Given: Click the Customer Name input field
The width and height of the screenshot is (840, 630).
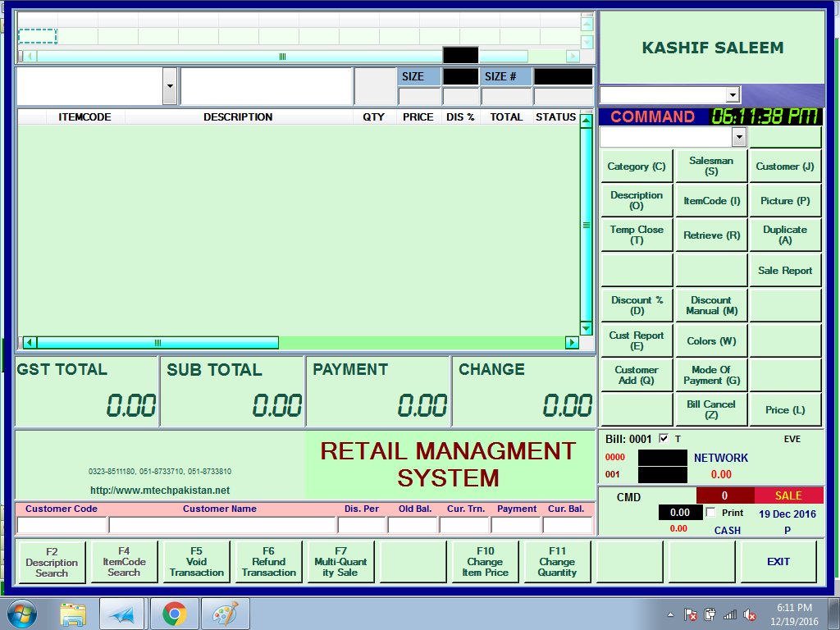Looking at the screenshot, I should (x=222, y=525).
